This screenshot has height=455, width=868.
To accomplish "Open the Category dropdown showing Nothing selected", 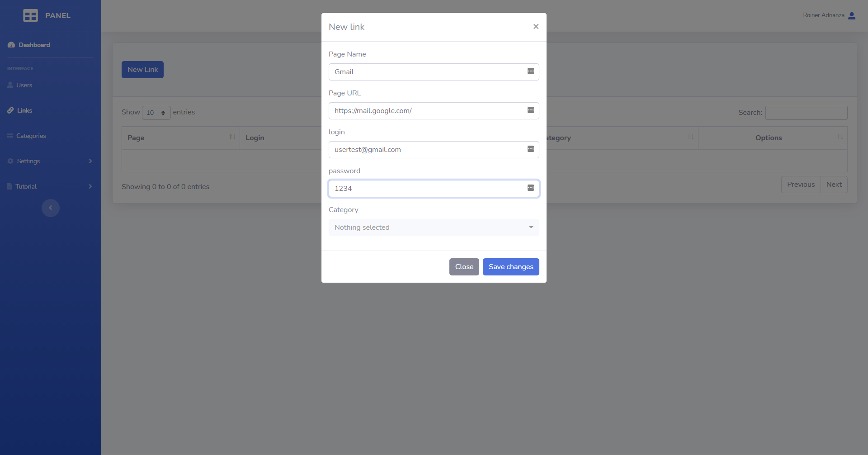I will pos(434,227).
